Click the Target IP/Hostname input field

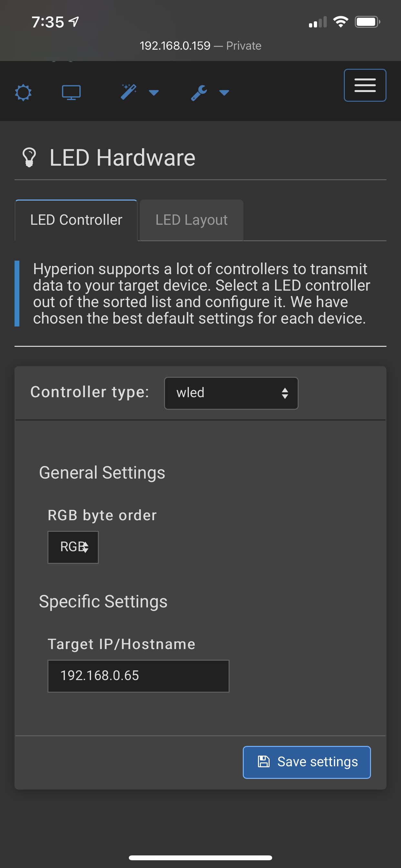(139, 676)
